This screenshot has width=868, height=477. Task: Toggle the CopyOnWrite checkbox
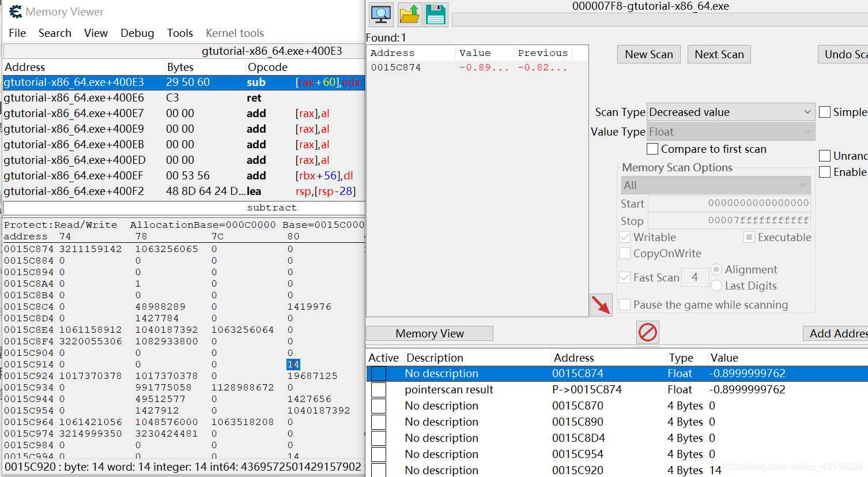point(625,253)
